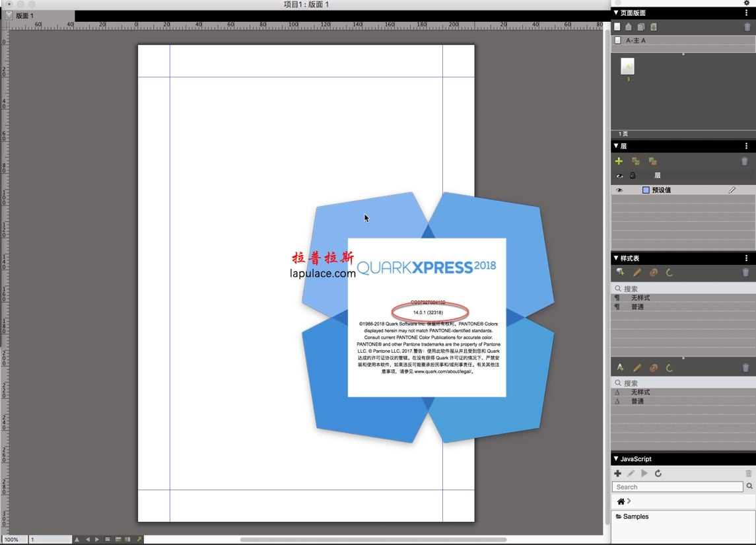The width and height of the screenshot is (756, 545).
Task: Click the single-window view icon in status bar
Action: coord(108,539)
